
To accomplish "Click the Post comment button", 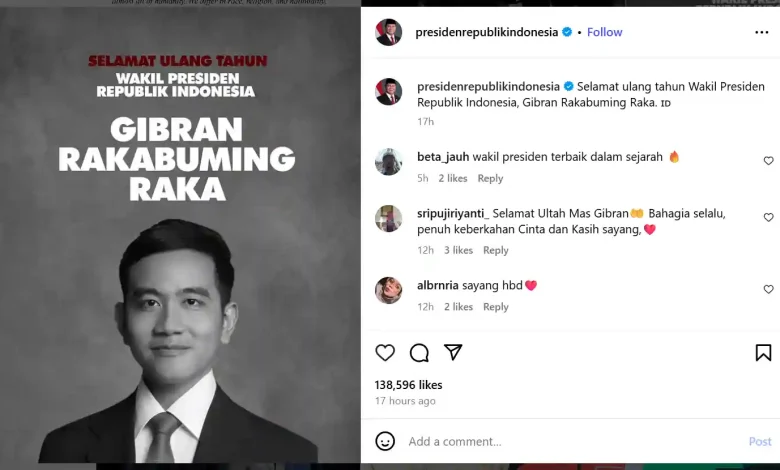I will [x=760, y=441].
